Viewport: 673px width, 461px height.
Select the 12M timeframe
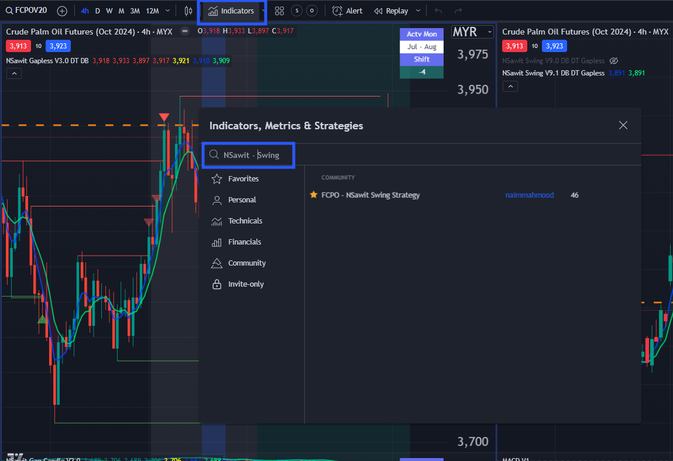[x=152, y=11]
